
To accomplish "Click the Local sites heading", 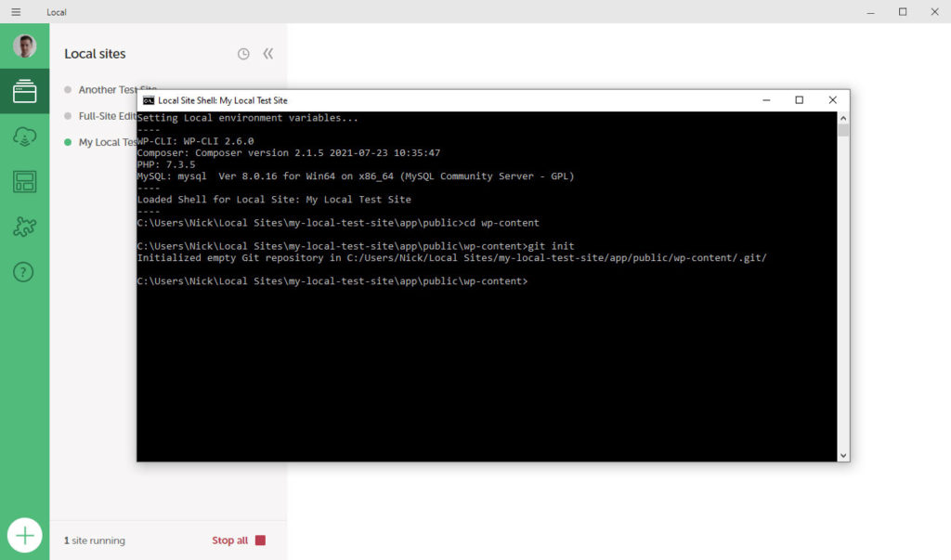I will click(x=96, y=53).
